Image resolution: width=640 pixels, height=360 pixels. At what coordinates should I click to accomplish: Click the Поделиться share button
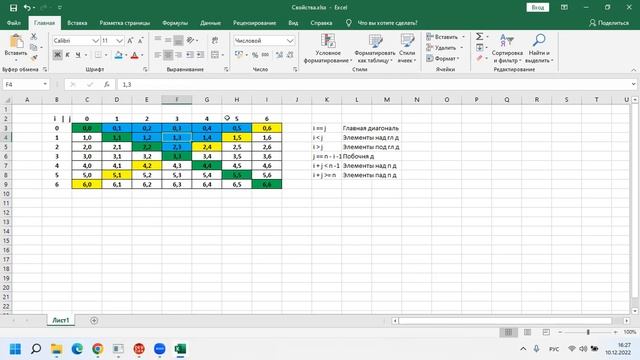point(609,23)
